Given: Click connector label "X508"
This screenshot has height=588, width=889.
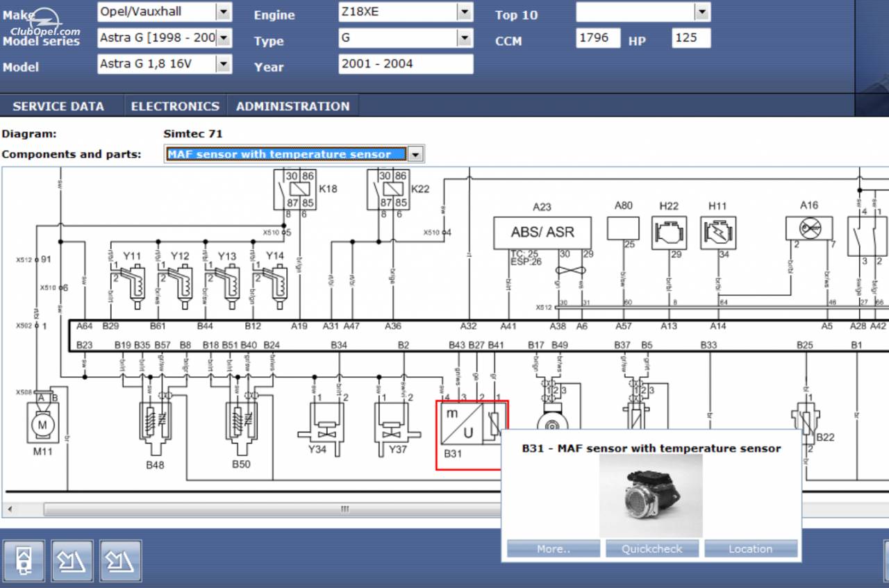Looking at the screenshot, I should 24,392.
